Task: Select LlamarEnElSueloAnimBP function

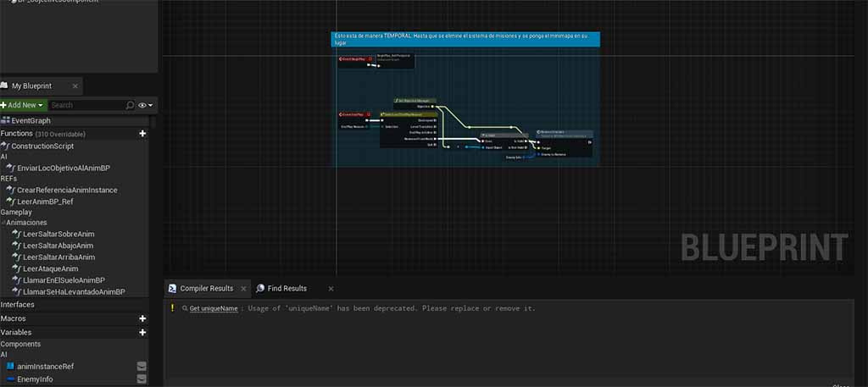Action: [x=64, y=280]
